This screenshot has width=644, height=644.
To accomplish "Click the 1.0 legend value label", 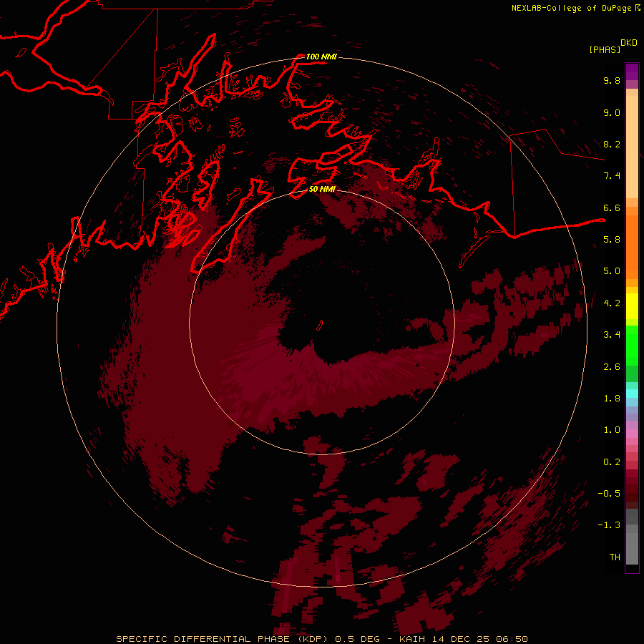I will pos(612,430).
